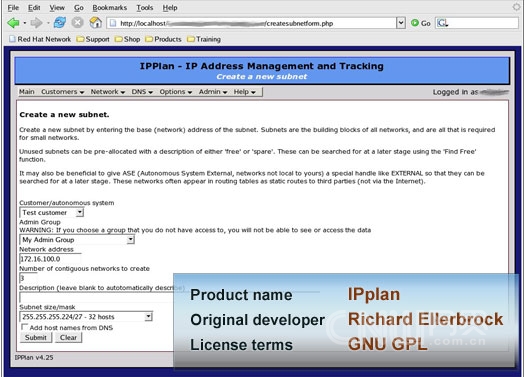Click the Clear button
Image resolution: width=525 pixels, height=377 pixels.
coord(68,337)
